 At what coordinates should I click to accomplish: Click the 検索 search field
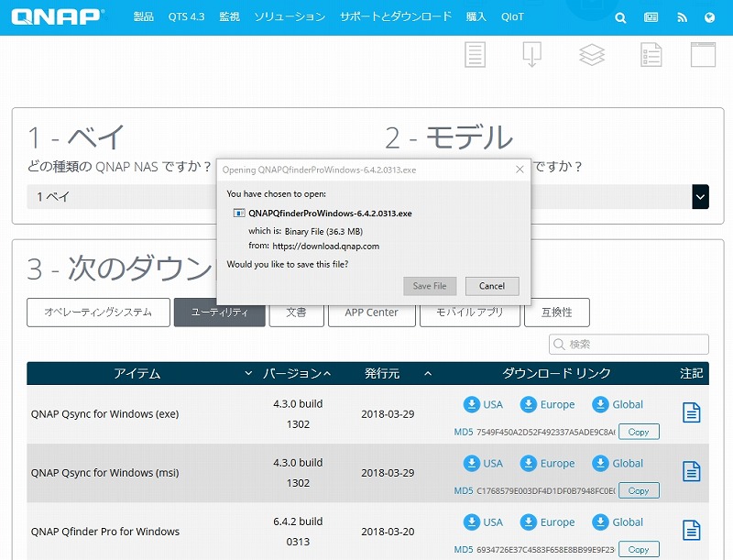tap(629, 345)
